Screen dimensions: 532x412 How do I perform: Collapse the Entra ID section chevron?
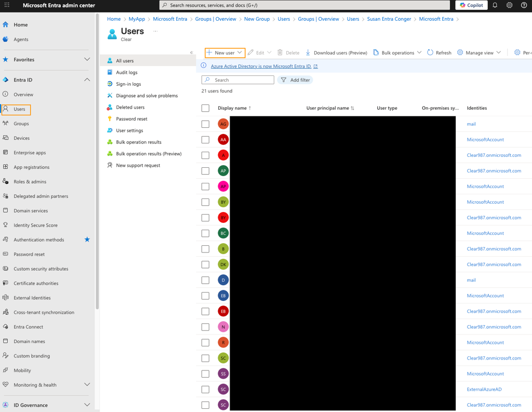[87, 80]
